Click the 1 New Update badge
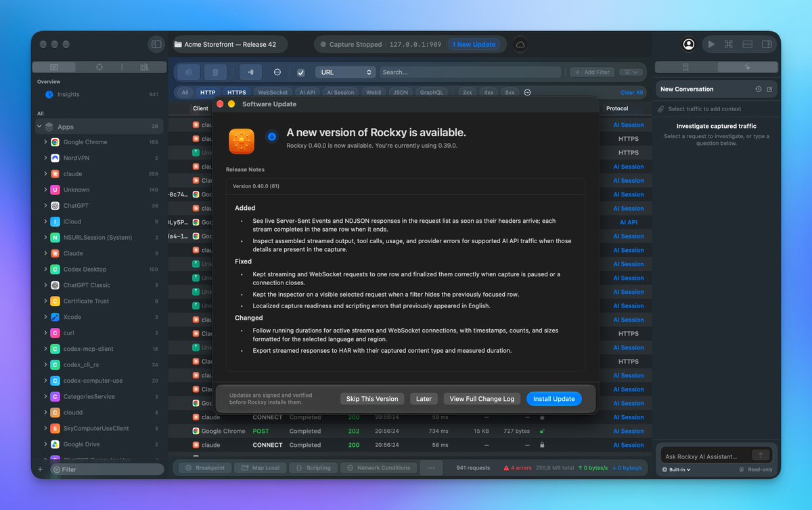 [474, 45]
